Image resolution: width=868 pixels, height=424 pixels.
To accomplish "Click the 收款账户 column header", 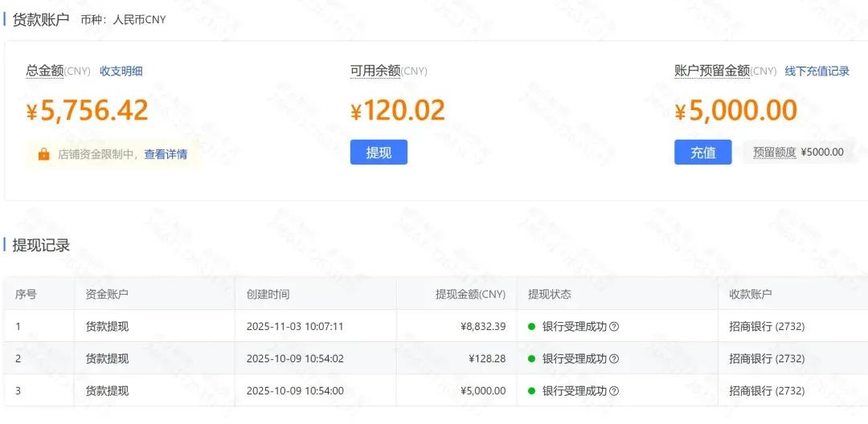I will 750,294.
